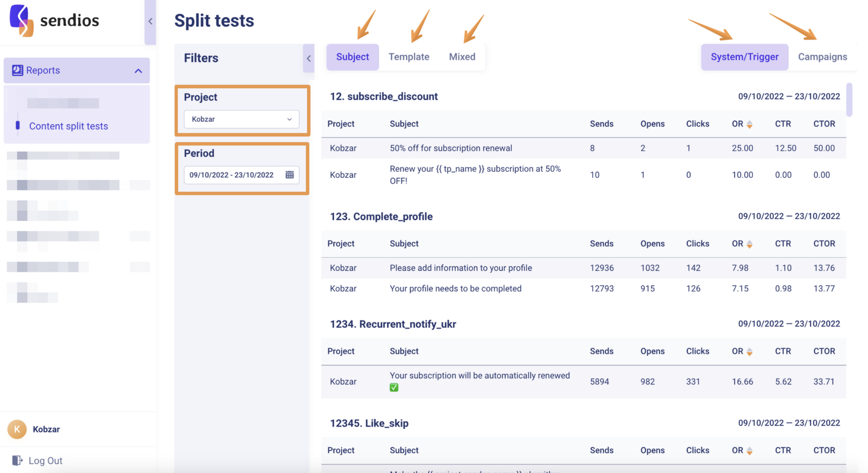
Task: Open Content split tests link
Action: (x=69, y=126)
